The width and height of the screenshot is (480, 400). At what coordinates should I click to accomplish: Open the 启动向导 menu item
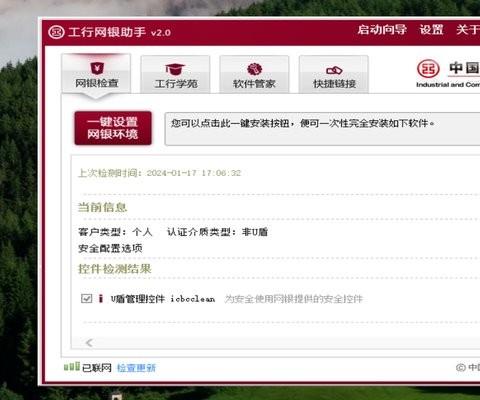coord(382,30)
